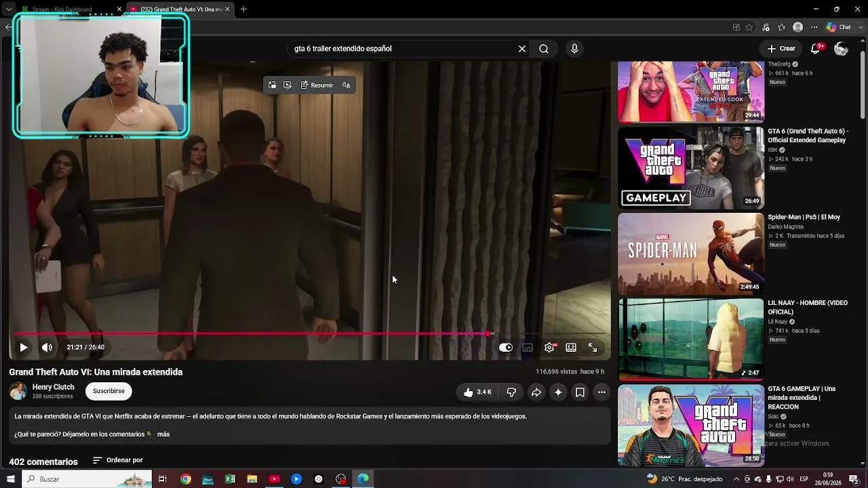The image size is (868, 488).
Task: Click the pop-out icon in the video overlay
Action: point(288,85)
